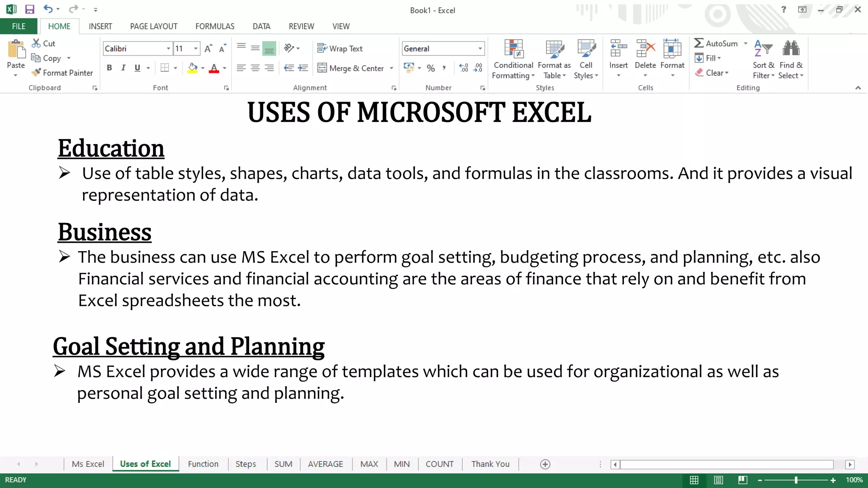Apply Comma Style format
This screenshot has width=868, height=488.
click(x=444, y=68)
